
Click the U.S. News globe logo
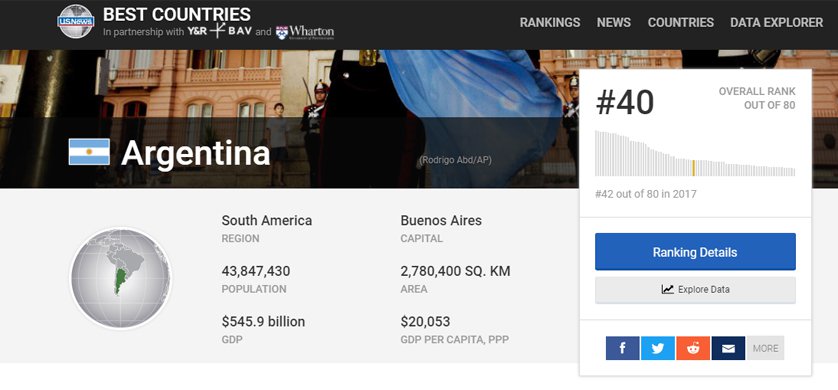pos(76,21)
